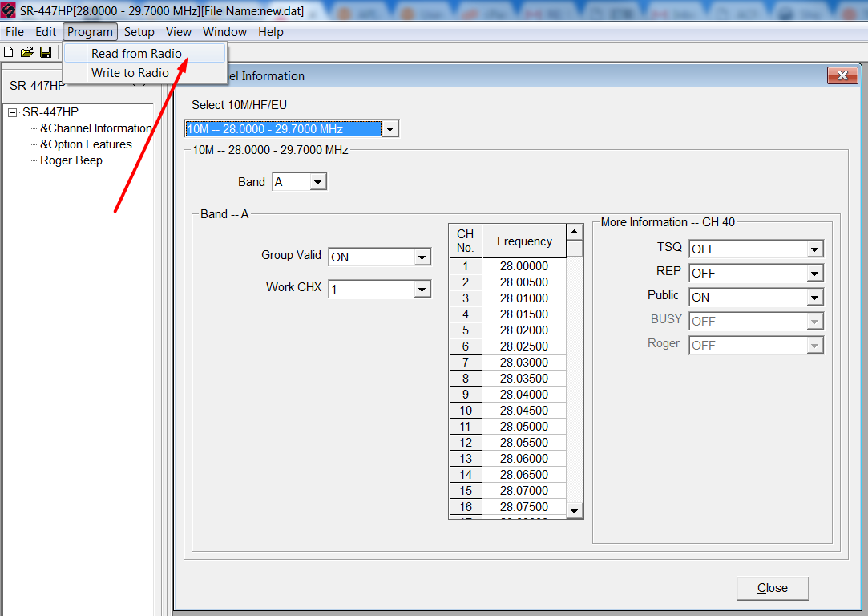
Task: Click the SR-447HP app icon in title bar
Action: (8, 10)
